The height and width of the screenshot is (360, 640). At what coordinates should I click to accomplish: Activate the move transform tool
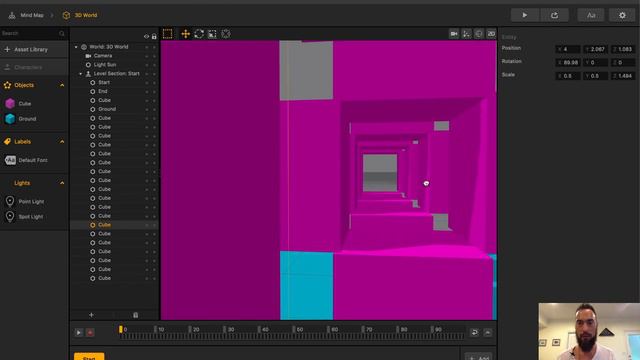[185, 34]
